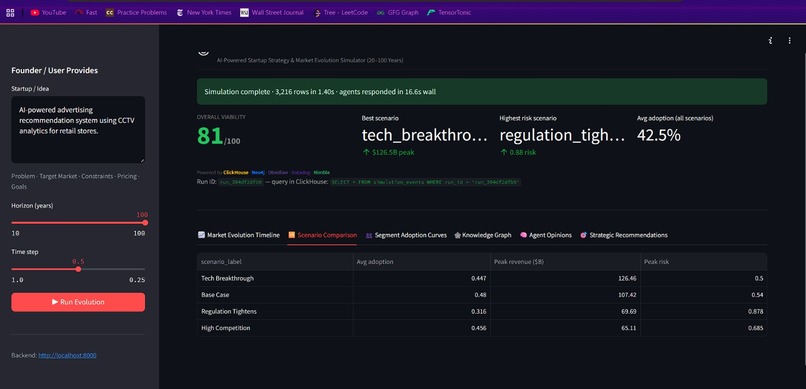Viewport: 806px width, 389px height.
Task: Click the 0.54 peak risk cell
Action: 704,295
